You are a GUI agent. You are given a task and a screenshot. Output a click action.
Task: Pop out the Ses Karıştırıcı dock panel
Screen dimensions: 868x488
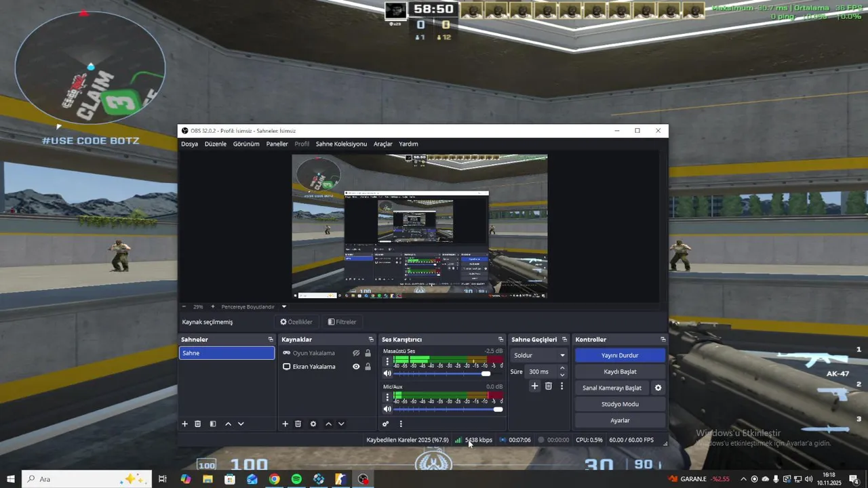(500, 340)
